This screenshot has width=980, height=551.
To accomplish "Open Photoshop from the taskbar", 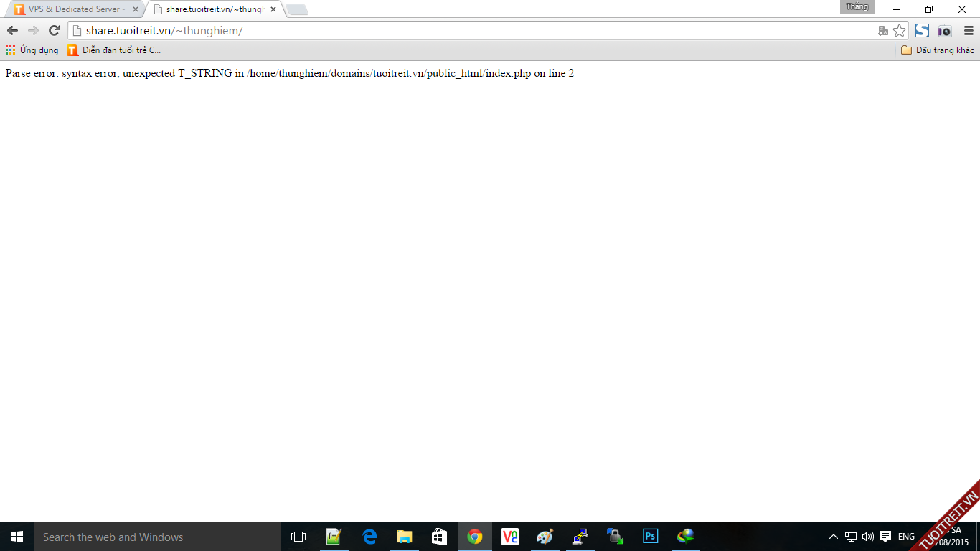I will 650,537.
